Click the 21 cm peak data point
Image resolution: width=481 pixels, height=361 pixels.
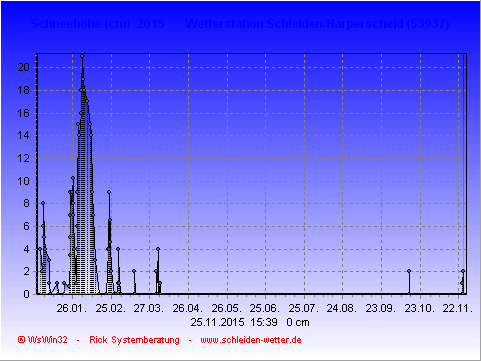coord(82,56)
